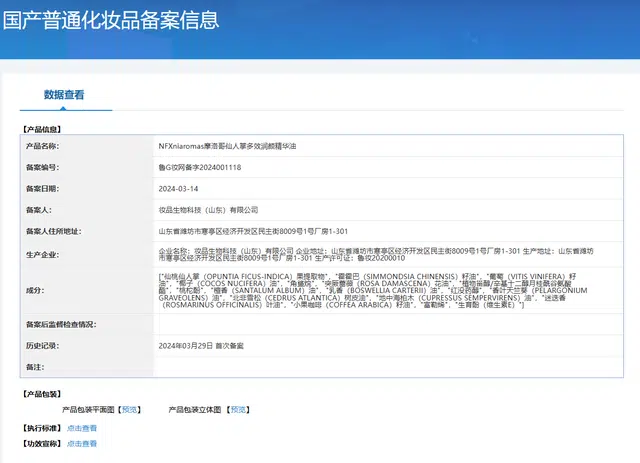Click the 【产品包装】 section heading
640x463 pixels.
(x=44, y=394)
